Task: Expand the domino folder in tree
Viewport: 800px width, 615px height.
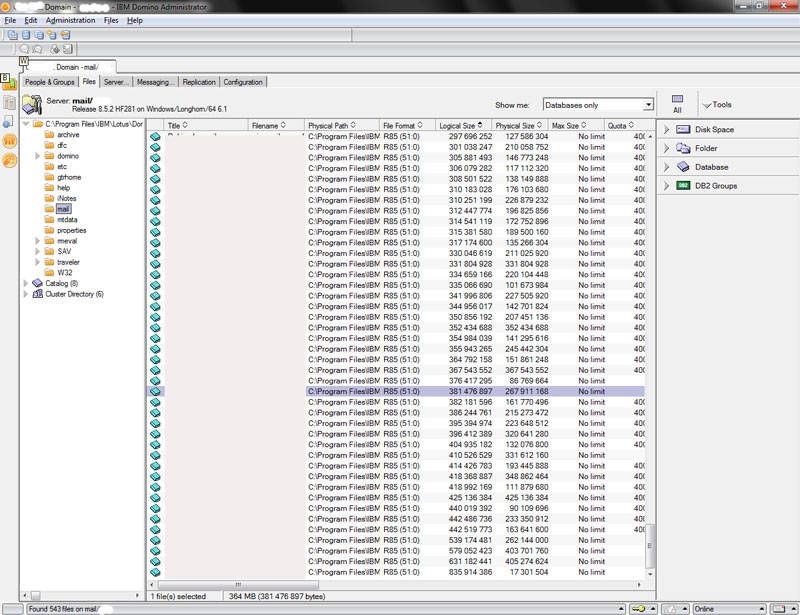Action: (37, 156)
